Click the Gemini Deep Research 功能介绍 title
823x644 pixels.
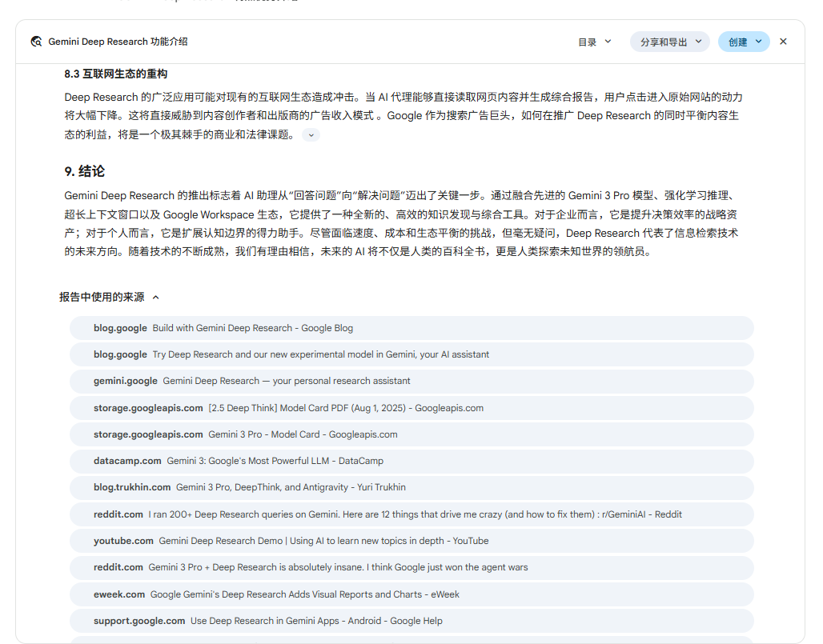point(118,42)
